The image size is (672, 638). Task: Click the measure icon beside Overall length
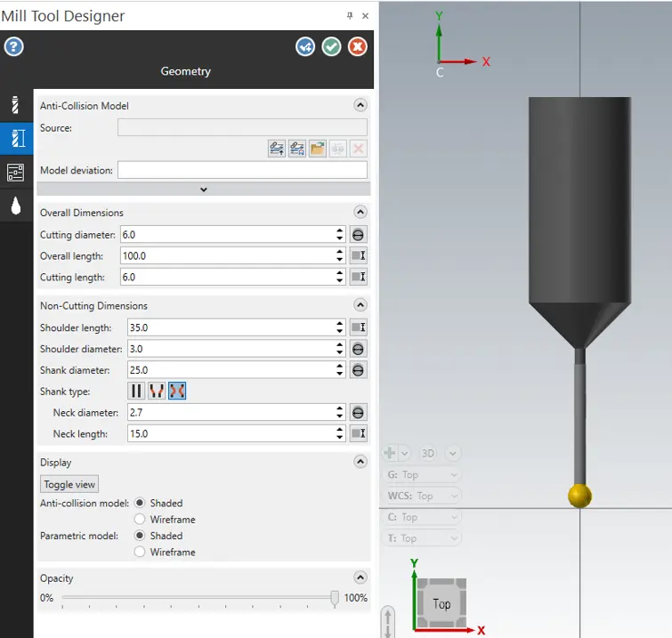click(x=358, y=255)
